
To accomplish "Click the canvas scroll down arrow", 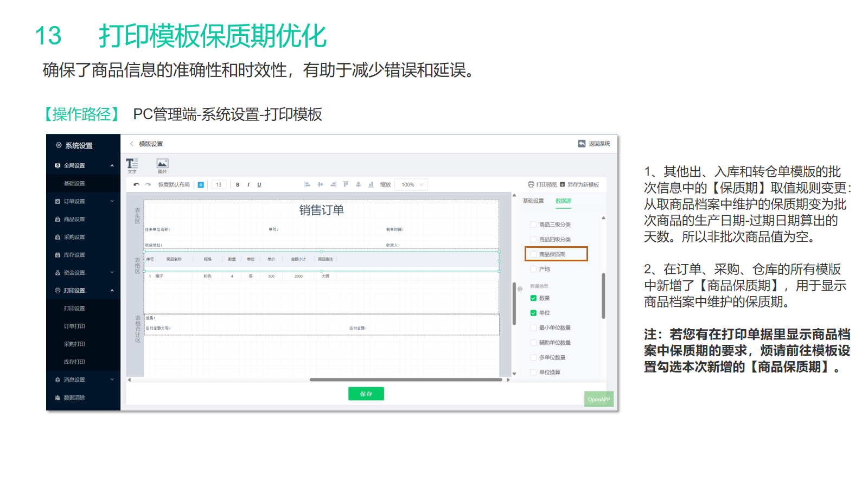I will click(514, 374).
